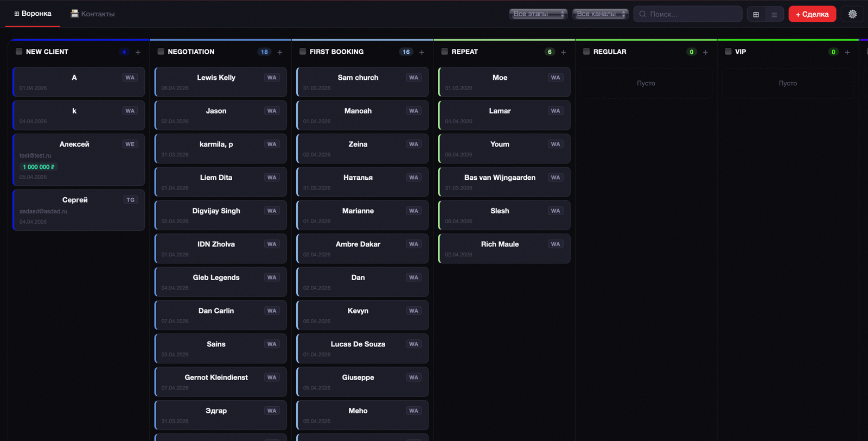Check the New Client column checkbox
Screen dimensions: 868x441
coord(19,52)
